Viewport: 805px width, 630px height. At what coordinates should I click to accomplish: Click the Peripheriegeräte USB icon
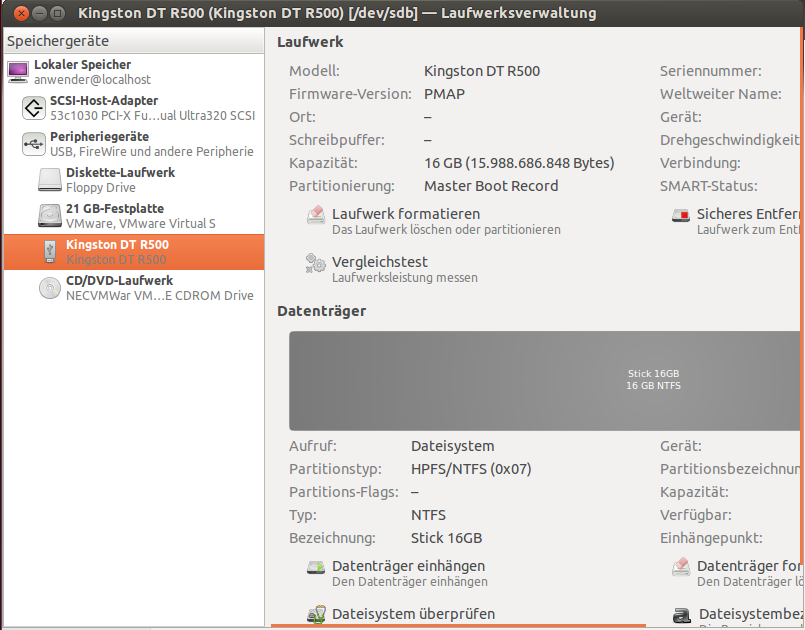pos(33,144)
